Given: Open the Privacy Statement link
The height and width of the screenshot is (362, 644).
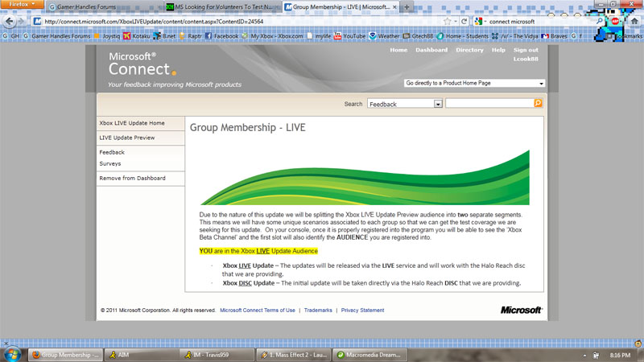Looking at the screenshot, I should coord(363,311).
